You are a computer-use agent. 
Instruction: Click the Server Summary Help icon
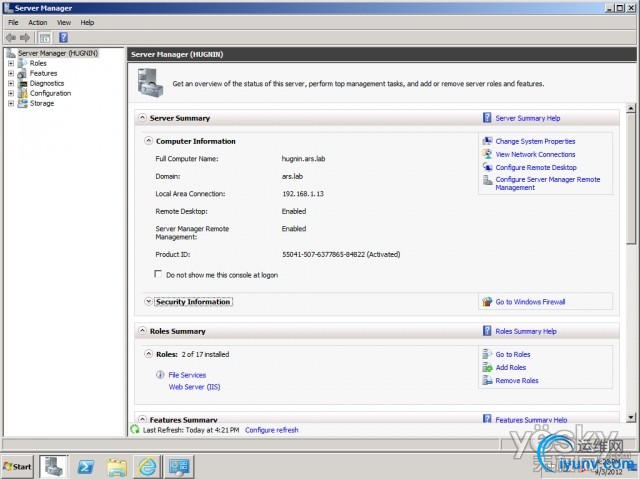(x=487, y=118)
